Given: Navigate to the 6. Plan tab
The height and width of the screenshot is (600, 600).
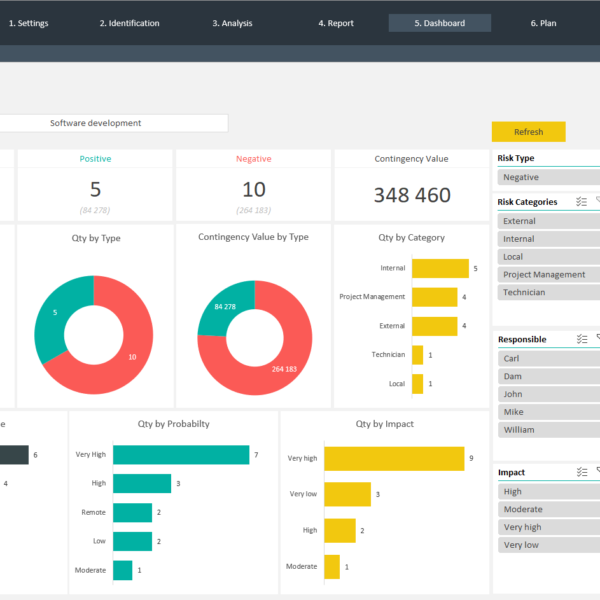Looking at the screenshot, I should point(543,23).
